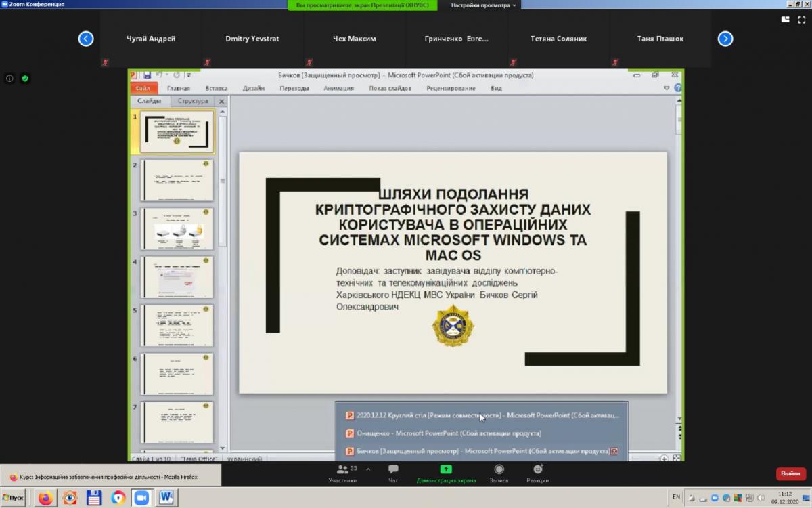Open the Реакции reactions menu
Screen dimensions: 812x508
pos(538,473)
